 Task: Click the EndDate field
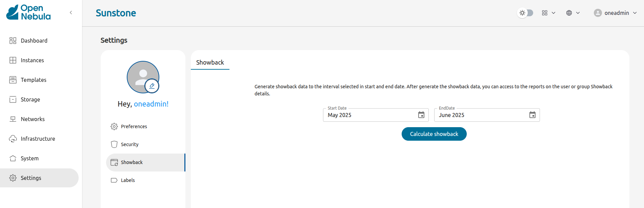coord(487,115)
